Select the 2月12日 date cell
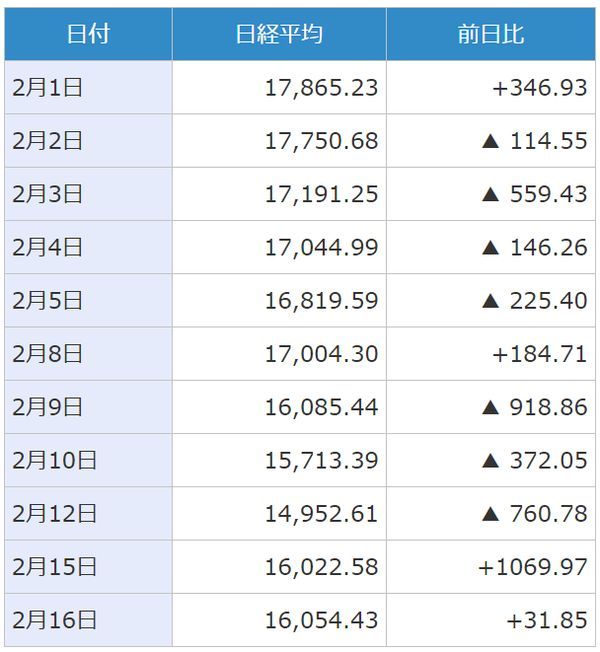Image resolution: width=600 pixels, height=652 pixels. 54,514
